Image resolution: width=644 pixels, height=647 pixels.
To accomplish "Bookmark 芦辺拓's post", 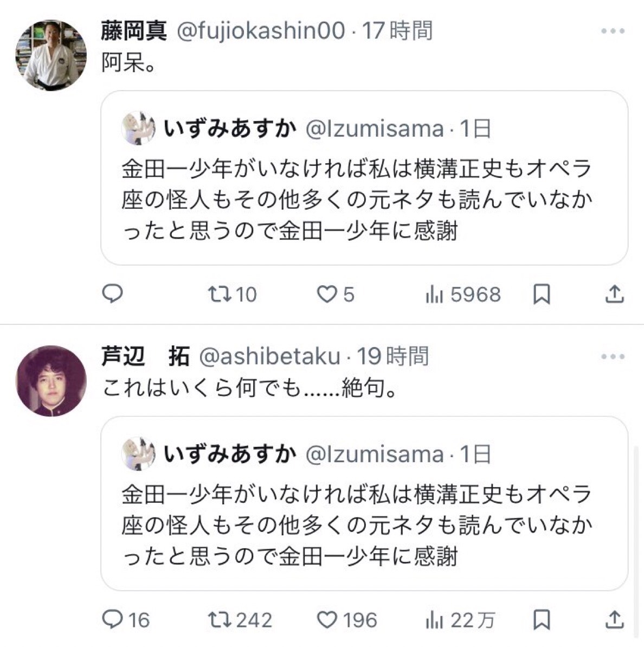I will pos(542,619).
